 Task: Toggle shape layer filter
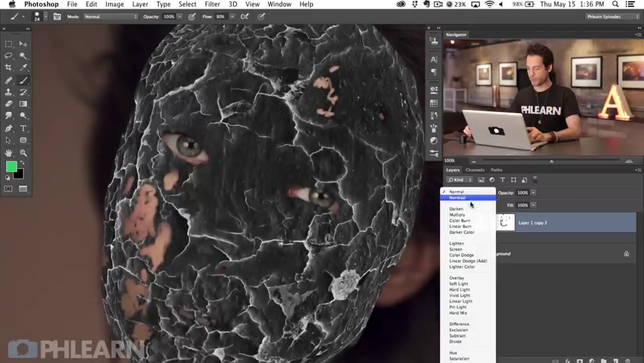pos(514,180)
